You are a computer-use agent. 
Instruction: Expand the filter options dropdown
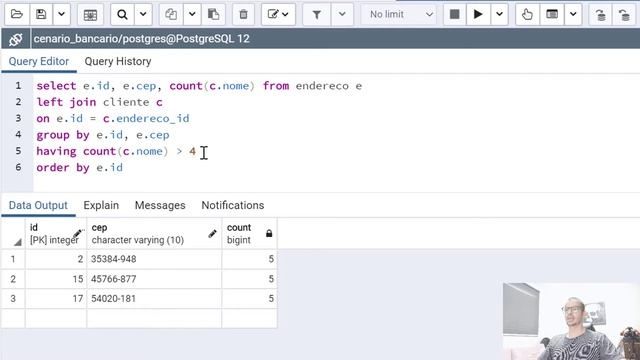[x=342, y=15]
